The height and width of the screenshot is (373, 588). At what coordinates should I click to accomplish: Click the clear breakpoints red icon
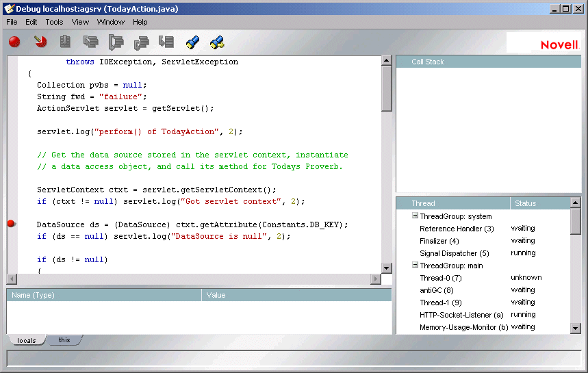pos(40,42)
